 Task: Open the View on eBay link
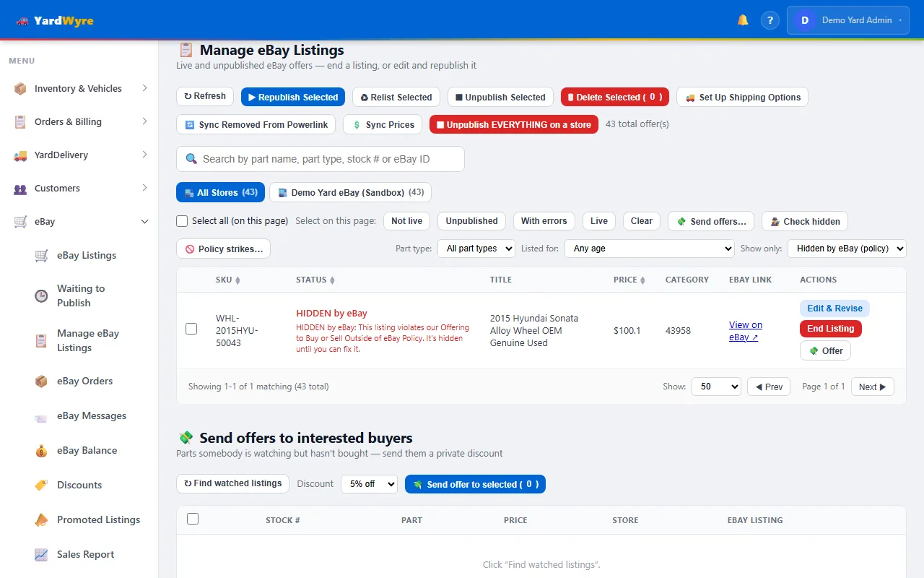click(x=746, y=331)
